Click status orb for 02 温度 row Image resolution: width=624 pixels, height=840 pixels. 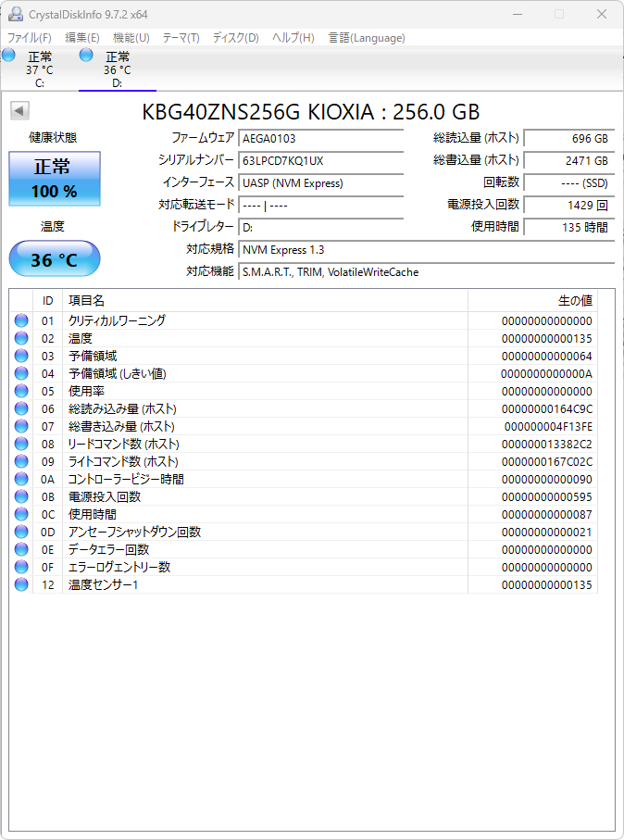coord(21,338)
